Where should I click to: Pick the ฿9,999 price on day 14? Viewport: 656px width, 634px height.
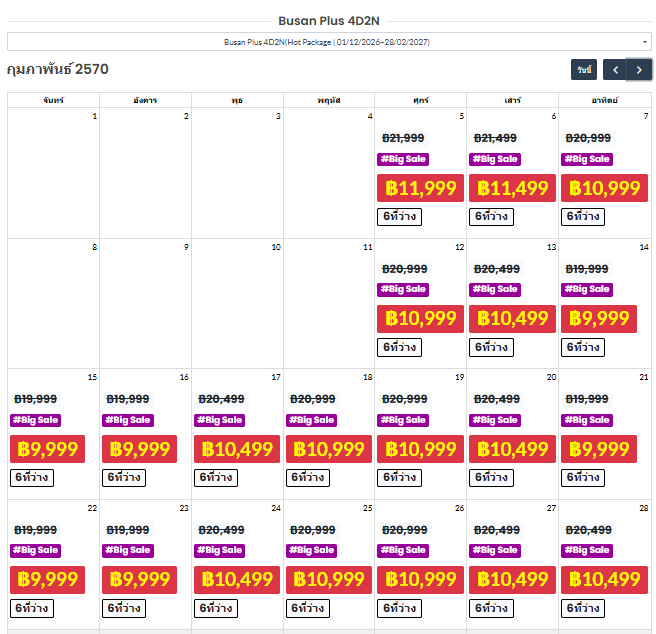(599, 319)
